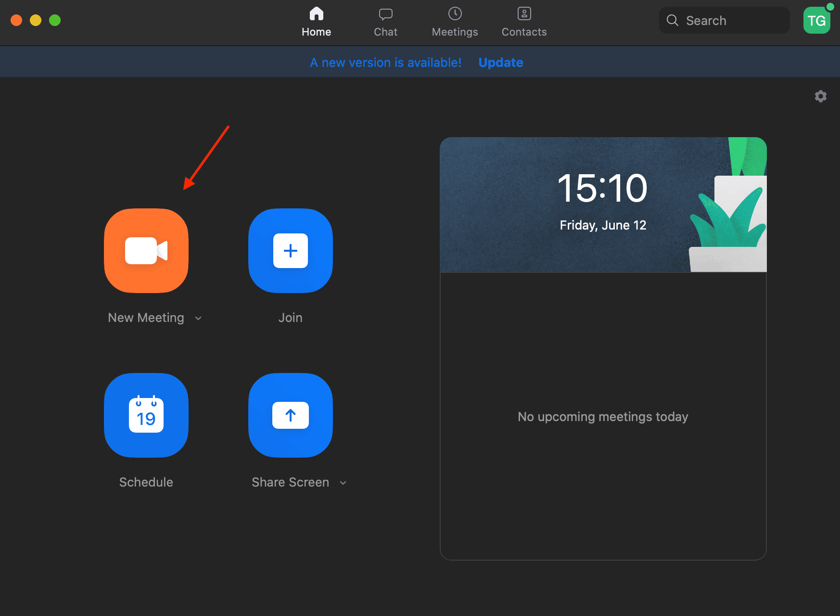Close the window with the red button
Screen dimensions: 840x616
[16, 20]
